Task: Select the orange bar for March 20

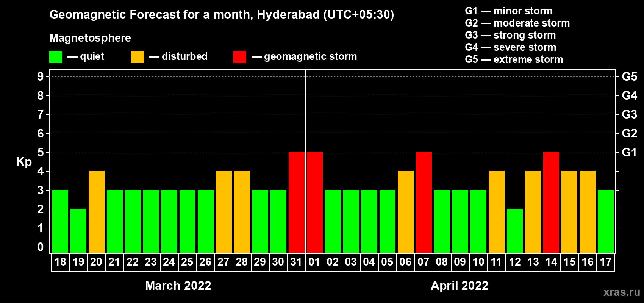Action: pos(97,212)
